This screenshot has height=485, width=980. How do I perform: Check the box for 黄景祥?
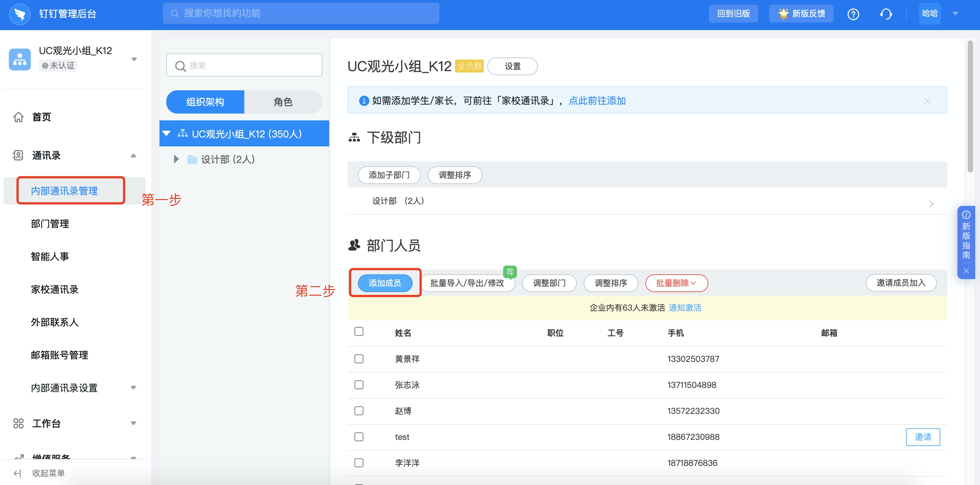coord(359,359)
